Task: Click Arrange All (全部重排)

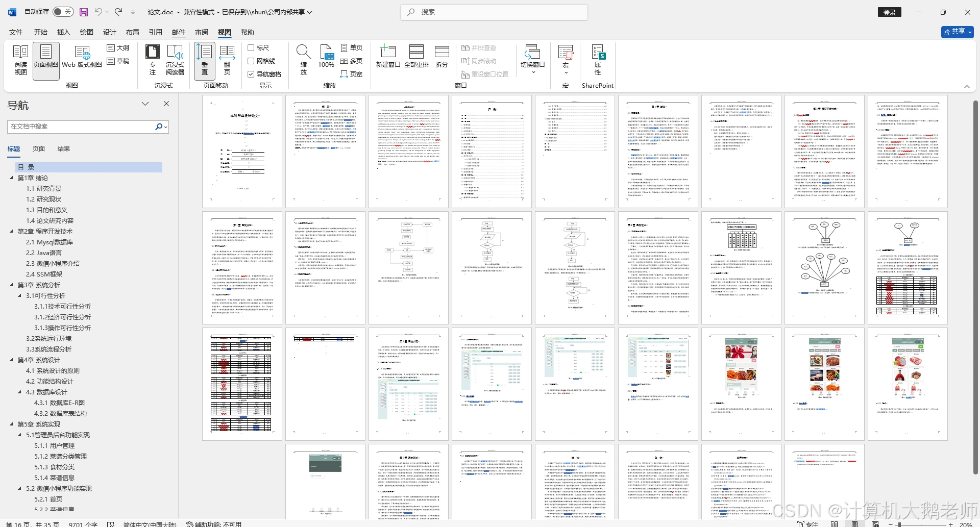Action: coord(416,57)
